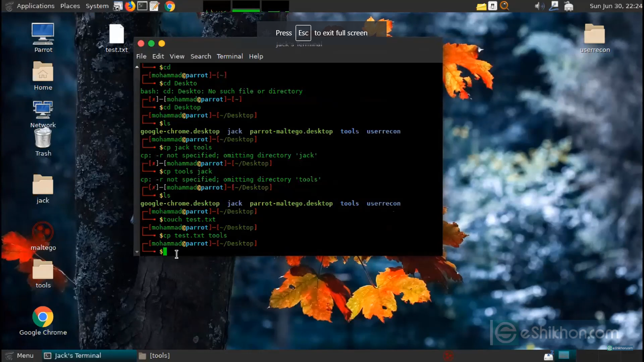The image size is (644, 362).
Task: Click the magnifier search icon in the tray
Action: pyautogui.click(x=504, y=6)
